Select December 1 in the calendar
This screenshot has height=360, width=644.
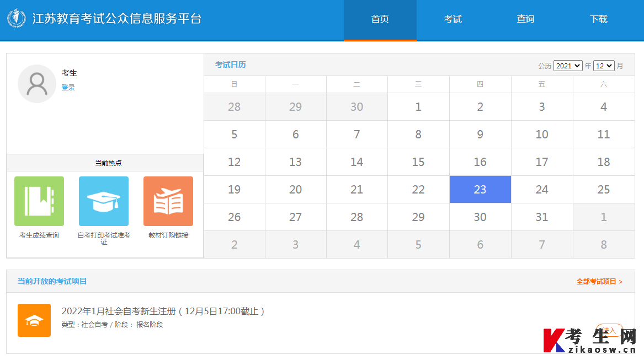click(x=418, y=107)
